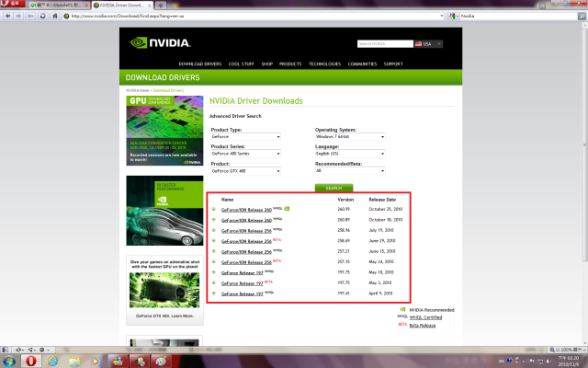Expand the 258.96 driver row
This screenshot has width=588, height=368.
pos(214,230)
